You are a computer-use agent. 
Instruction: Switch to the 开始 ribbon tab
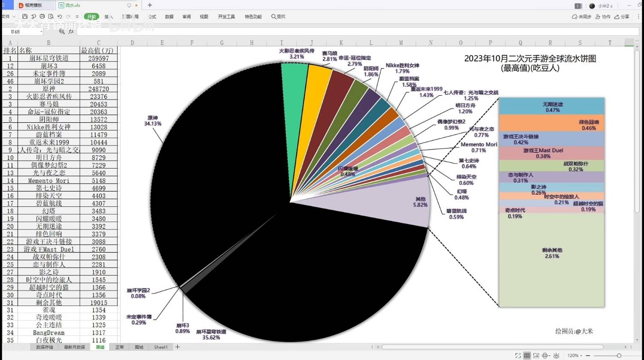(x=91, y=17)
